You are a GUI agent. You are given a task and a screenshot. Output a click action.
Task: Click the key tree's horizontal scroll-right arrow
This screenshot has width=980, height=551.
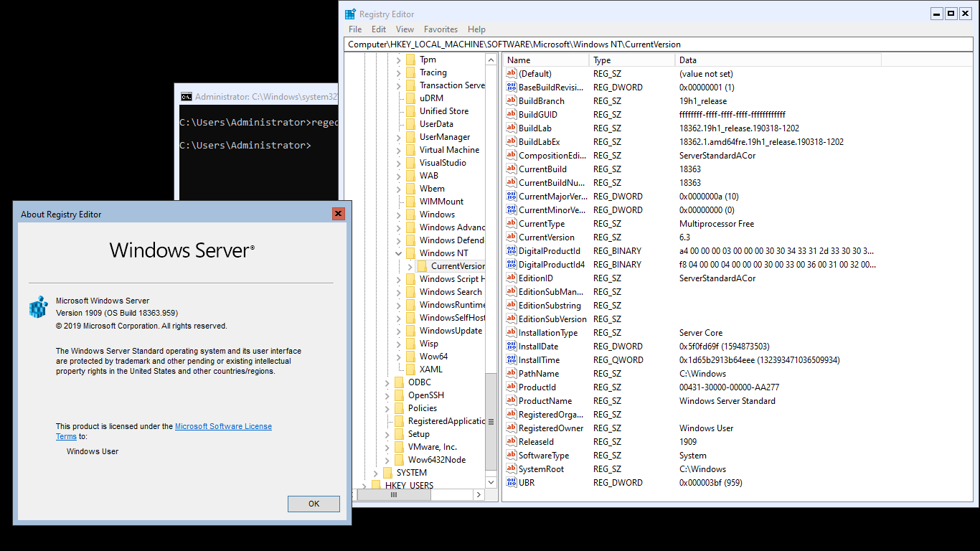tap(479, 495)
